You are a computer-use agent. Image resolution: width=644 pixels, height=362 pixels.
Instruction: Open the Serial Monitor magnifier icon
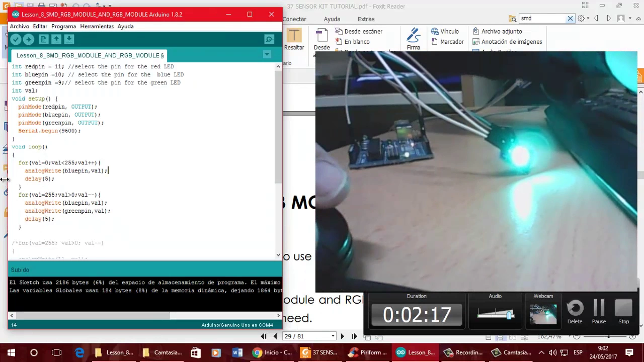coord(269,39)
